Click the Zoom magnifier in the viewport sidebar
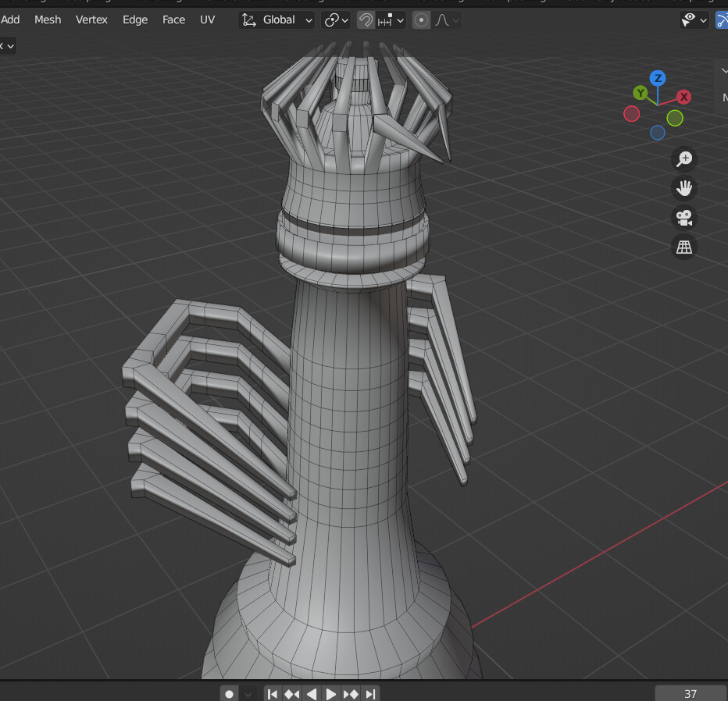This screenshot has height=701, width=728. 684,158
